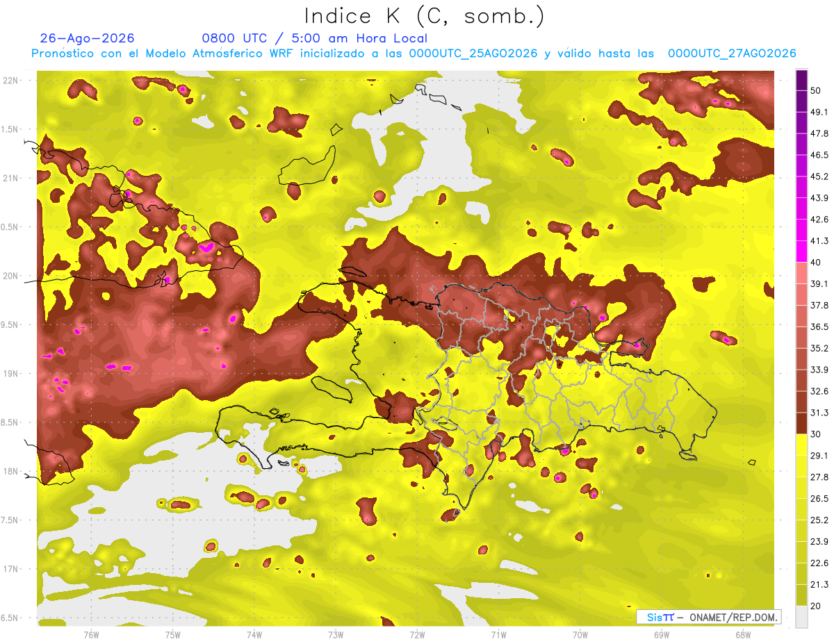Click the latitude label '18N'

[10, 471]
